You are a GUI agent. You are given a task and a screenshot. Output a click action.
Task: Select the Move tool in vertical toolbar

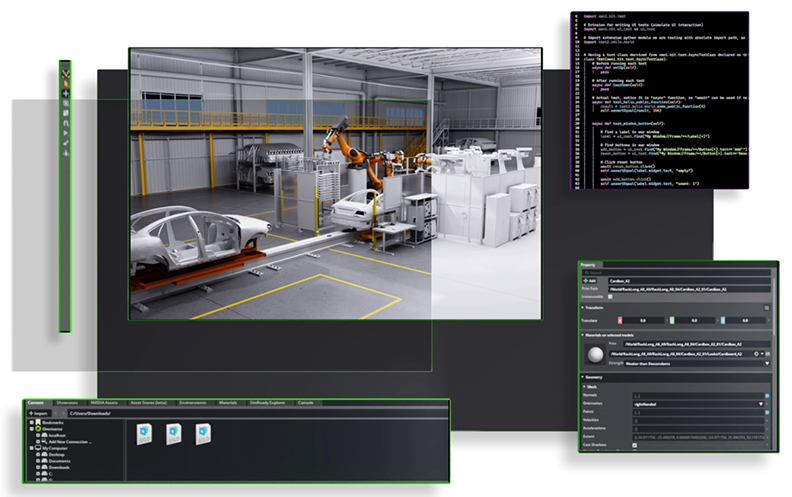coord(65,93)
